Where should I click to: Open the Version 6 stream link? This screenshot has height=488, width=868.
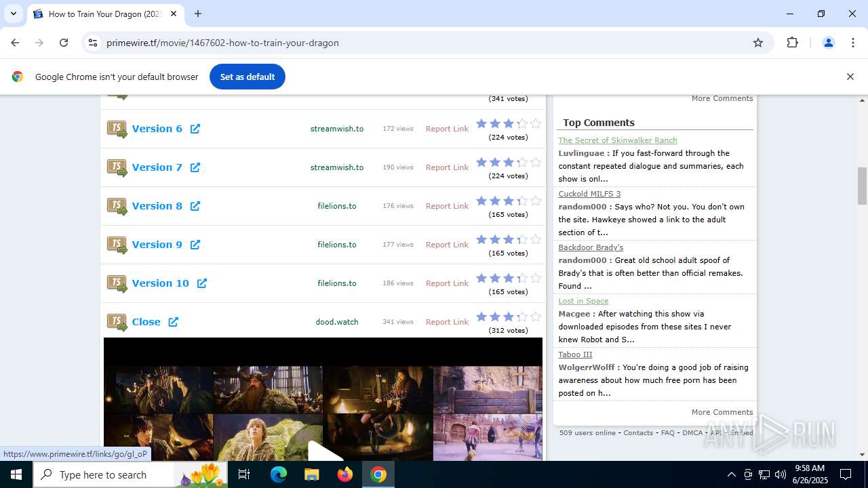pos(157,129)
